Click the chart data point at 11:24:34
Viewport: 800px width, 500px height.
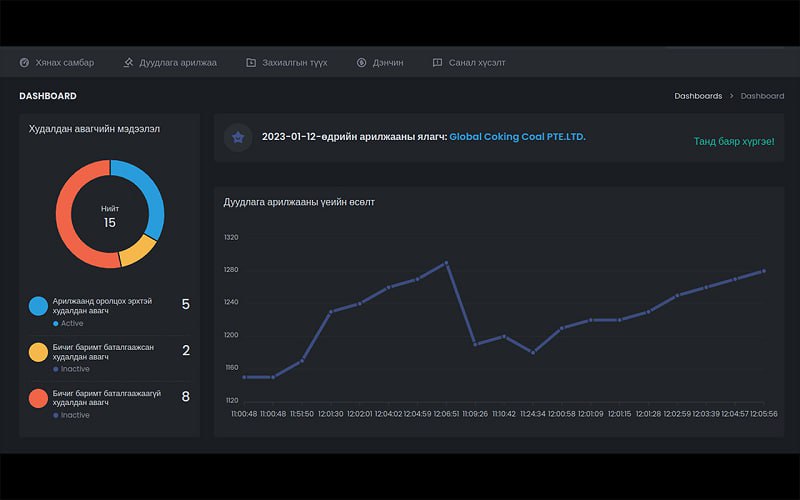pyautogui.click(x=533, y=353)
